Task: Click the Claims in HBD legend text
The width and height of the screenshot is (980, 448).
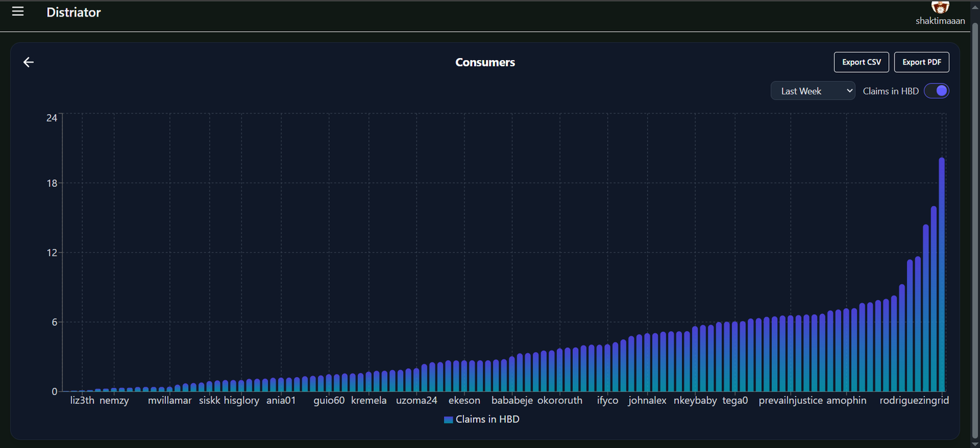Action: click(x=487, y=420)
